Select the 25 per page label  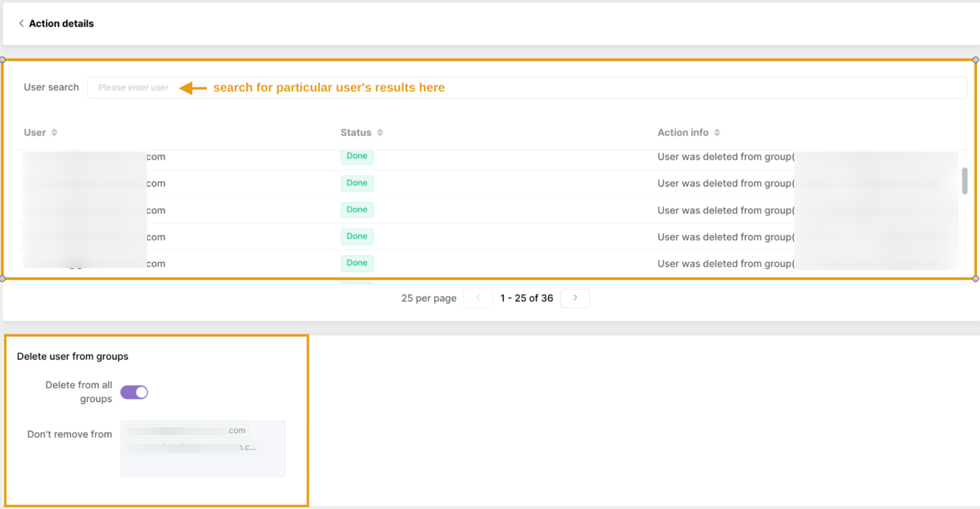[x=428, y=298]
